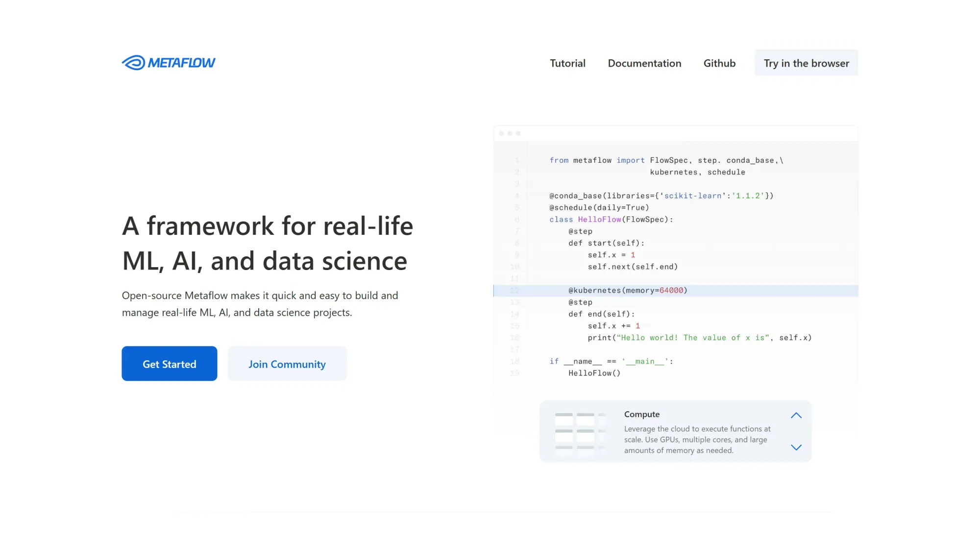The width and height of the screenshot is (980, 544).
Task: Click the middle window dot on code mockup
Action: (510, 133)
